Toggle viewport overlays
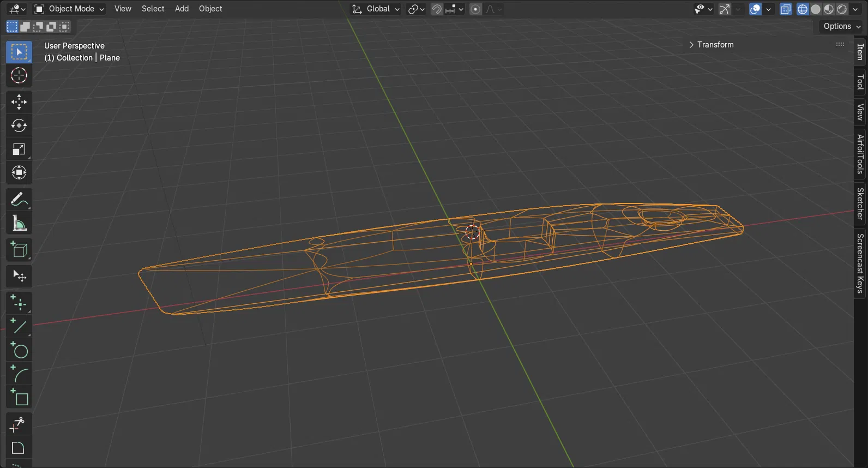 [755, 9]
